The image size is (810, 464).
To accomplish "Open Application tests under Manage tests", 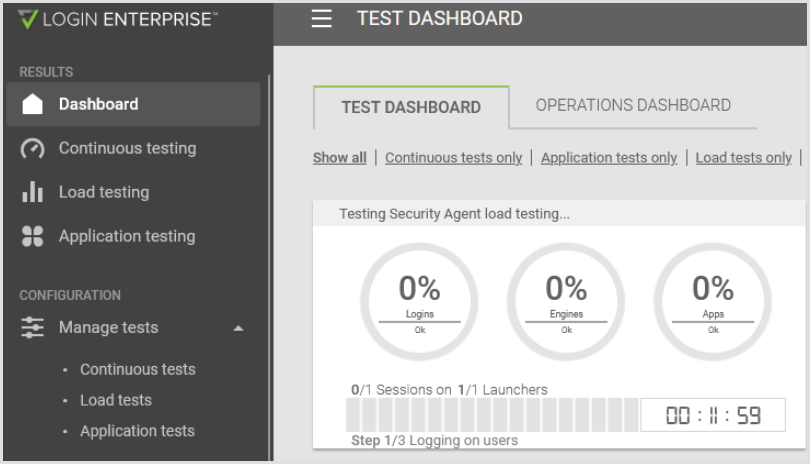I will (137, 431).
